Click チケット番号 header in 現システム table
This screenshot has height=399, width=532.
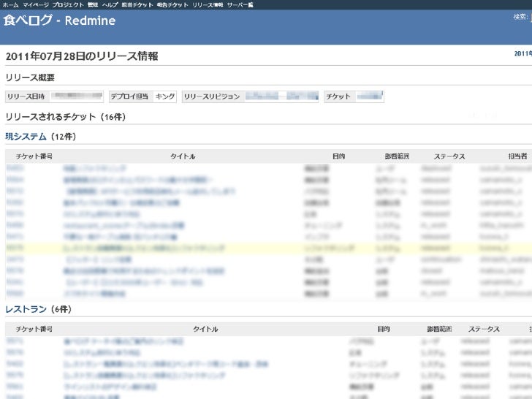click(x=34, y=156)
